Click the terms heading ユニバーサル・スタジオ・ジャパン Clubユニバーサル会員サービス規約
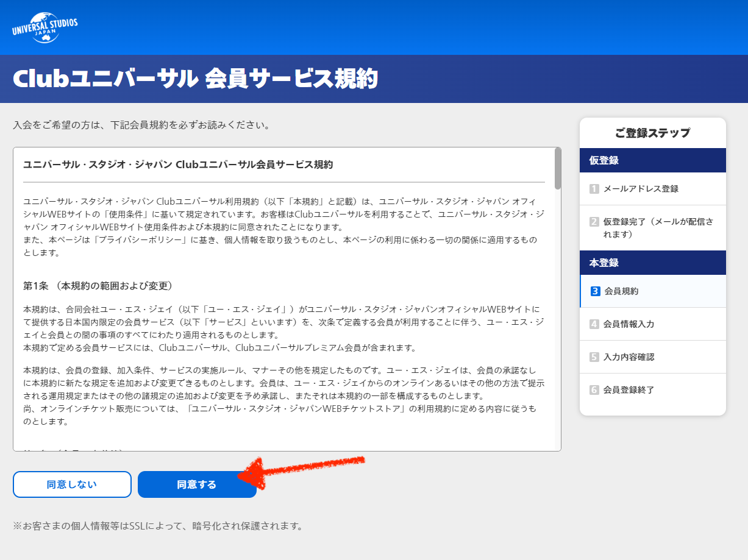The height and width of the screenshot is (560, 748). [178, 165]
